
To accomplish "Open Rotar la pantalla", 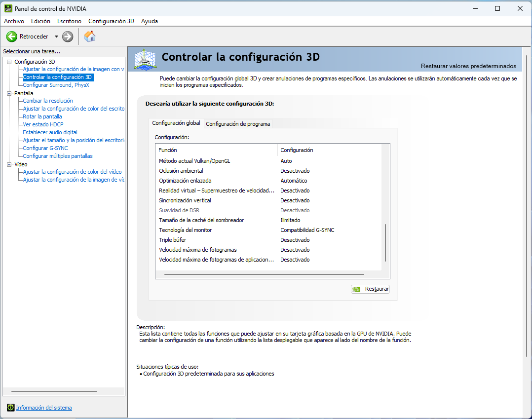I will pyautogui.click(x=42, y=116).
